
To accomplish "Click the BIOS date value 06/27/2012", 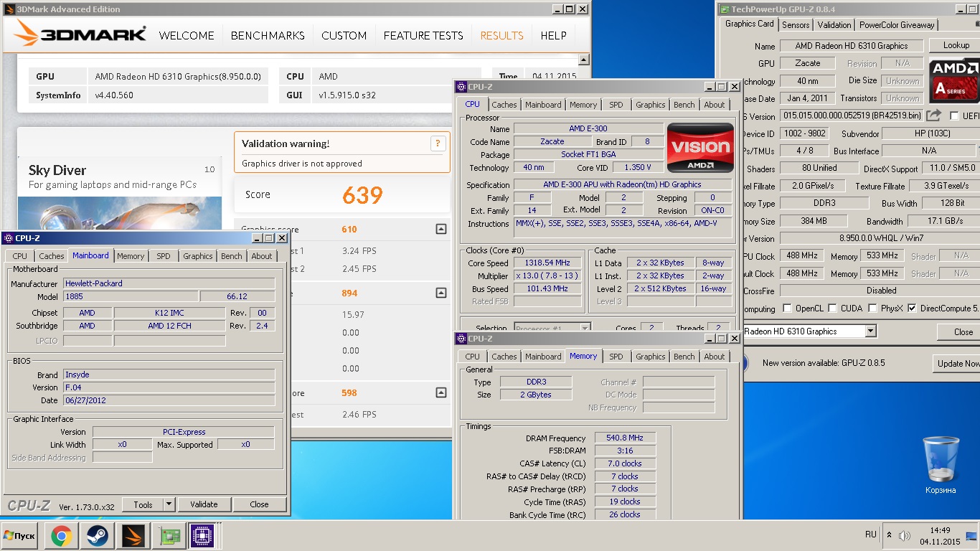I will click(x=169, y=400).
